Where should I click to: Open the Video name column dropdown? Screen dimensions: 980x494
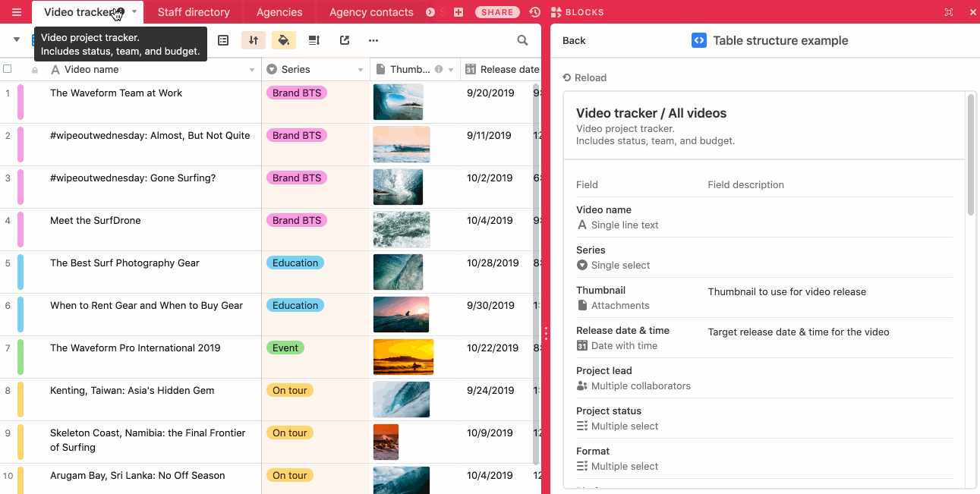(x=252, y=70)
